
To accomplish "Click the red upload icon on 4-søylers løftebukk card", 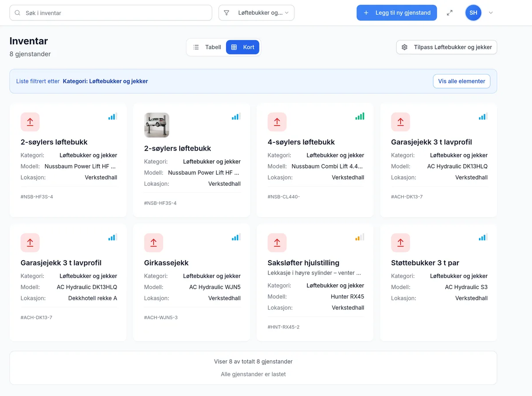I will (277, 122).
